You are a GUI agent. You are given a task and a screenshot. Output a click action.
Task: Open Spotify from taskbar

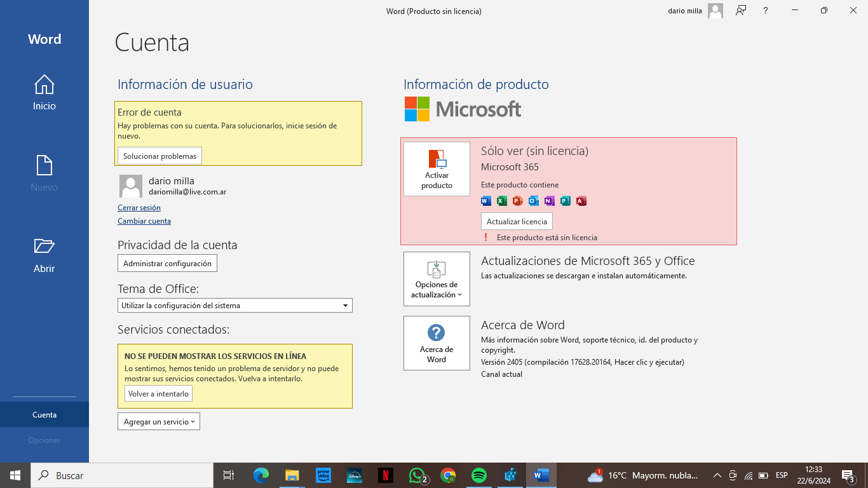[479, 475]
